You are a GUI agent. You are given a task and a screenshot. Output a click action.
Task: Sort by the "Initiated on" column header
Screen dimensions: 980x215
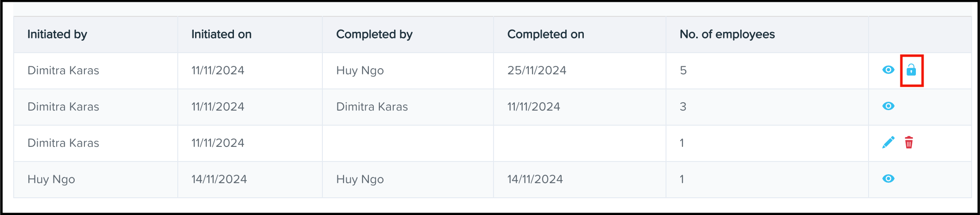pos(221,35)
